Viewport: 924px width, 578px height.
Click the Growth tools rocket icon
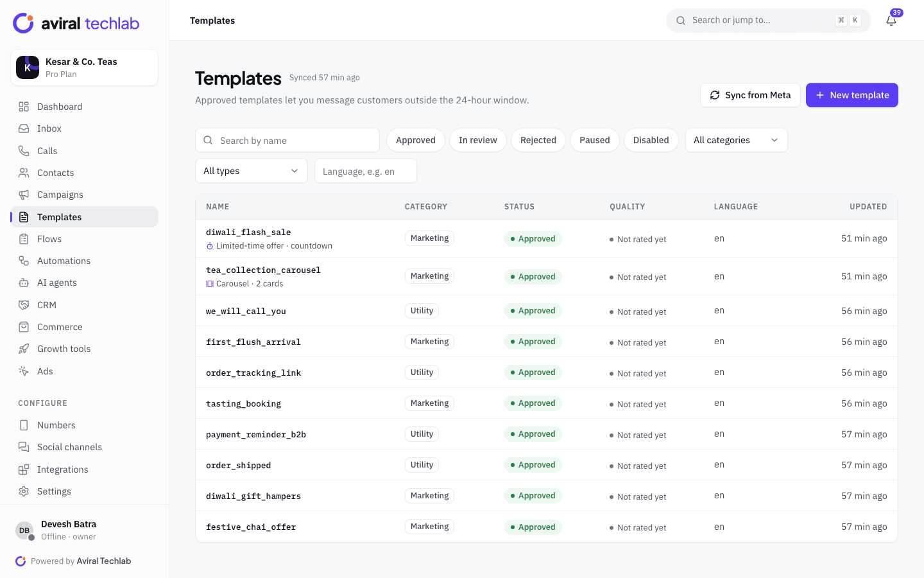coord(24,349)
